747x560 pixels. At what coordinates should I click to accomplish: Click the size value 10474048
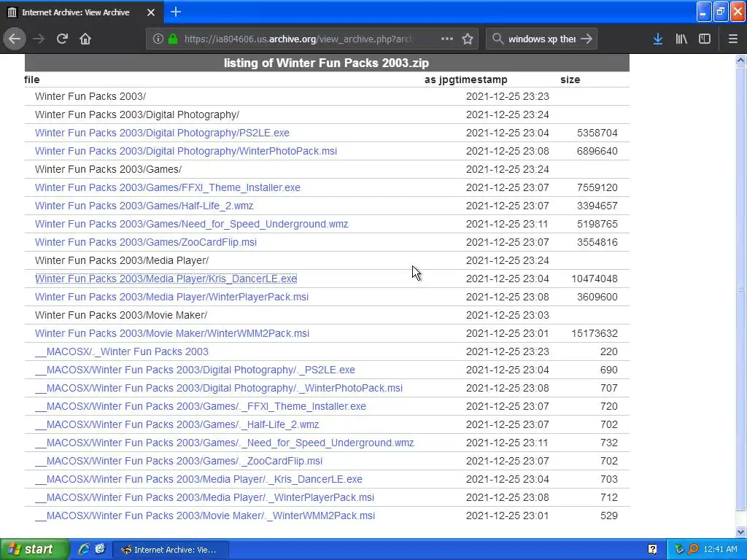pyautogui.click(x=594, y=279)
